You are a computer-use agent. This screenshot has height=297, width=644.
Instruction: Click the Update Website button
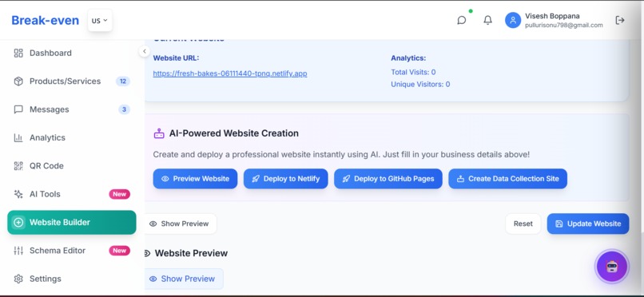588,224
